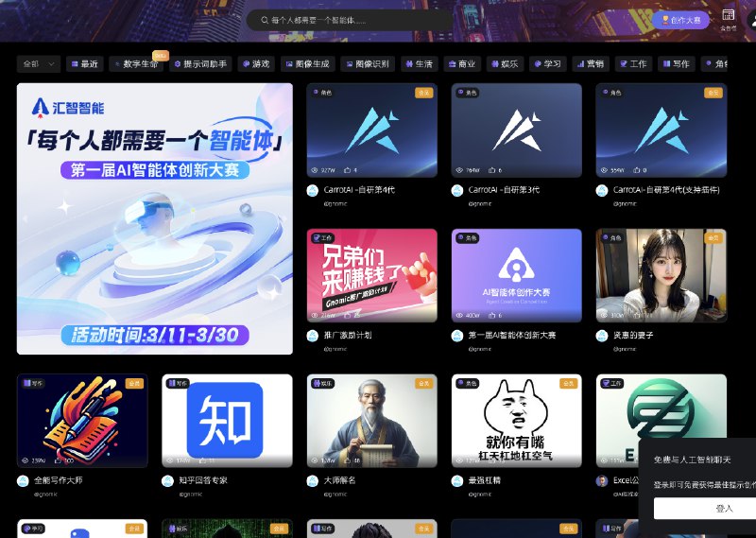The image size is (756, 538).
Task: Select the 工作 category tab
Action: [633, 63]
